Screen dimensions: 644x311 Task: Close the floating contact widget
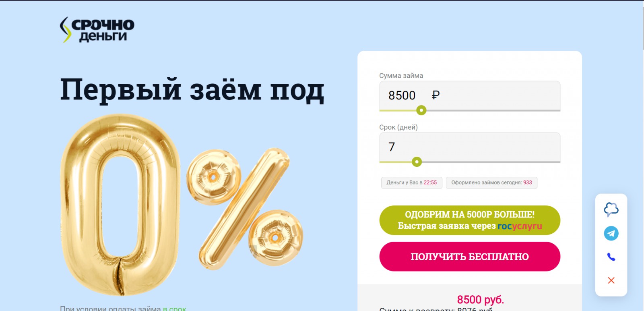pos(611,280)
